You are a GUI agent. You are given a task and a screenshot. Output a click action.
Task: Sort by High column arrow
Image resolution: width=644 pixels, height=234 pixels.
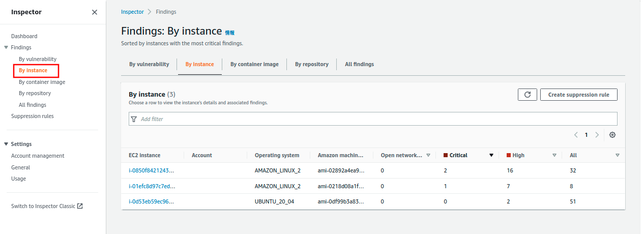554,156
